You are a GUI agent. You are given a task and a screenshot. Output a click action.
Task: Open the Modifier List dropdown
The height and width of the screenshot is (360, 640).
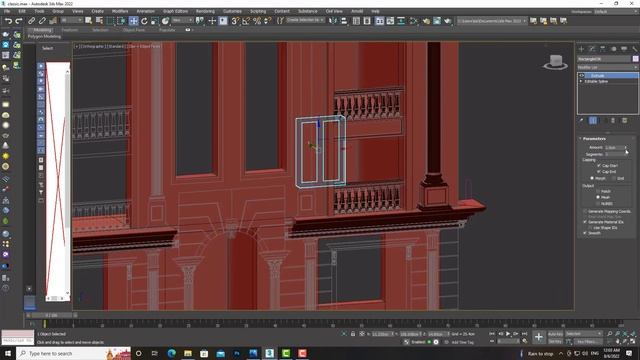click(x=608, y=67)
